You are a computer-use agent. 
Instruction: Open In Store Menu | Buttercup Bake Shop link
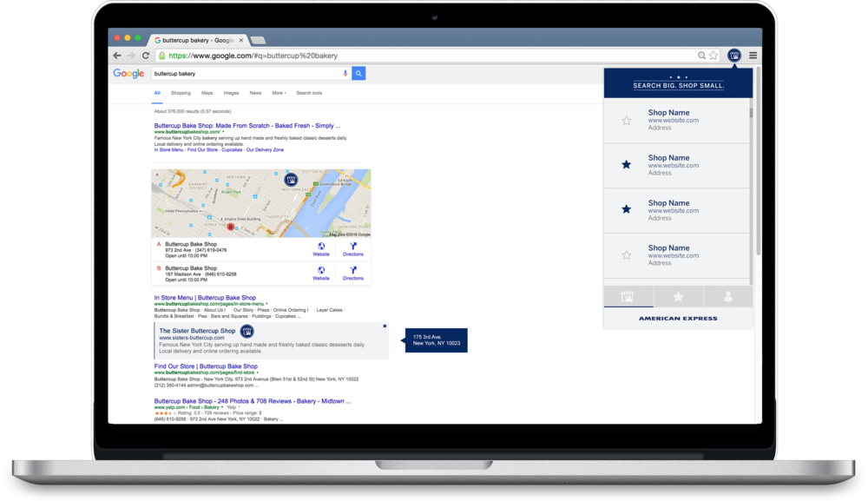[205, 298]
